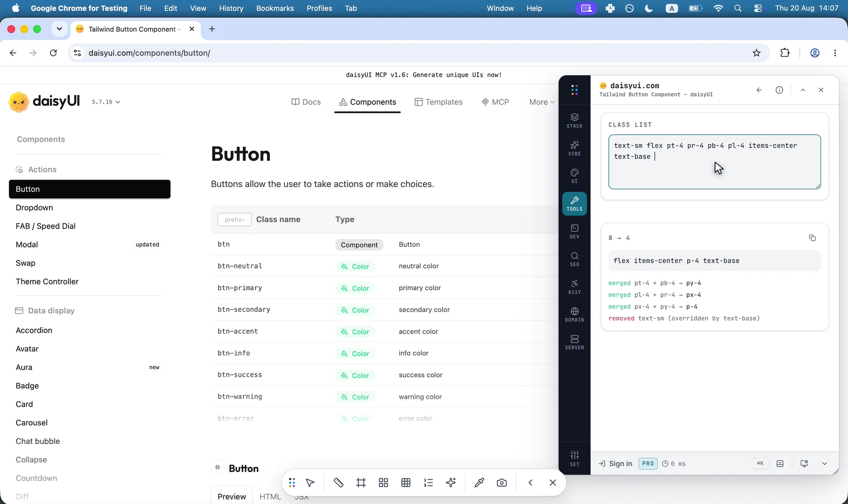
Task: Bookmark this page with the star icon
Action: pyautogui.click(x=757, y=53)
